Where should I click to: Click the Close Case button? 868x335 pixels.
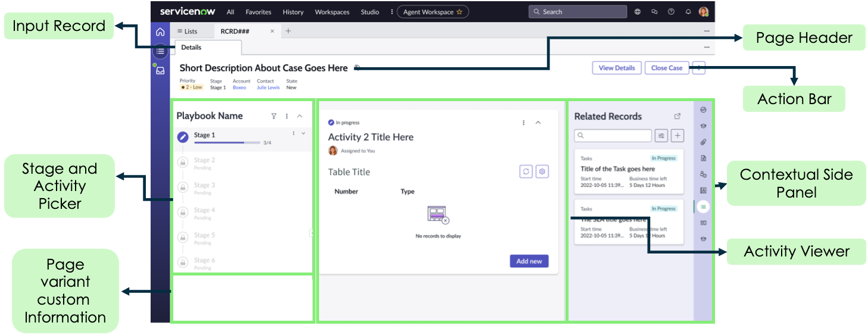(667, 68)
